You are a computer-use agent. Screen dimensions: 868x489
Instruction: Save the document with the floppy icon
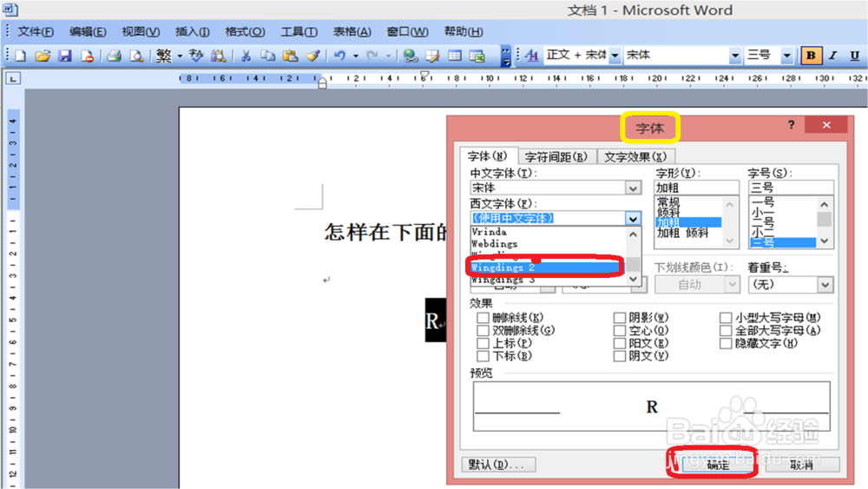[x=65, y=56]
